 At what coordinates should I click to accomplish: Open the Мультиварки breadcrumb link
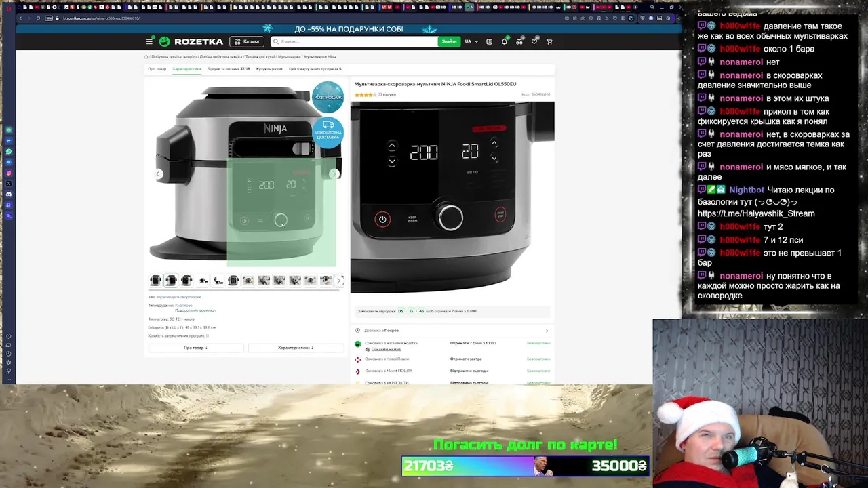click(x=289, y=57)
